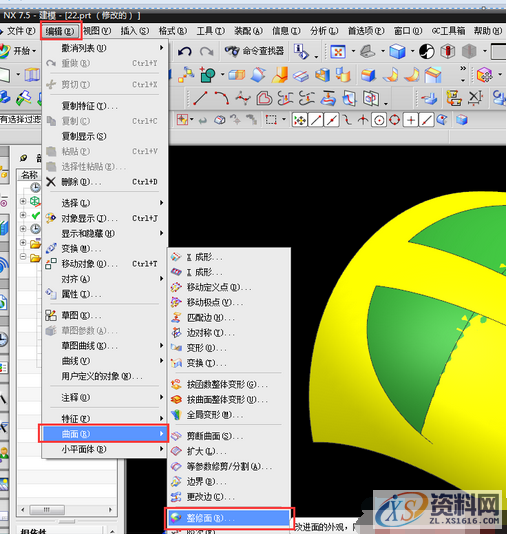Expand the 注释(O) submenu
The image size is (507, 534).
tap(105, 397)
